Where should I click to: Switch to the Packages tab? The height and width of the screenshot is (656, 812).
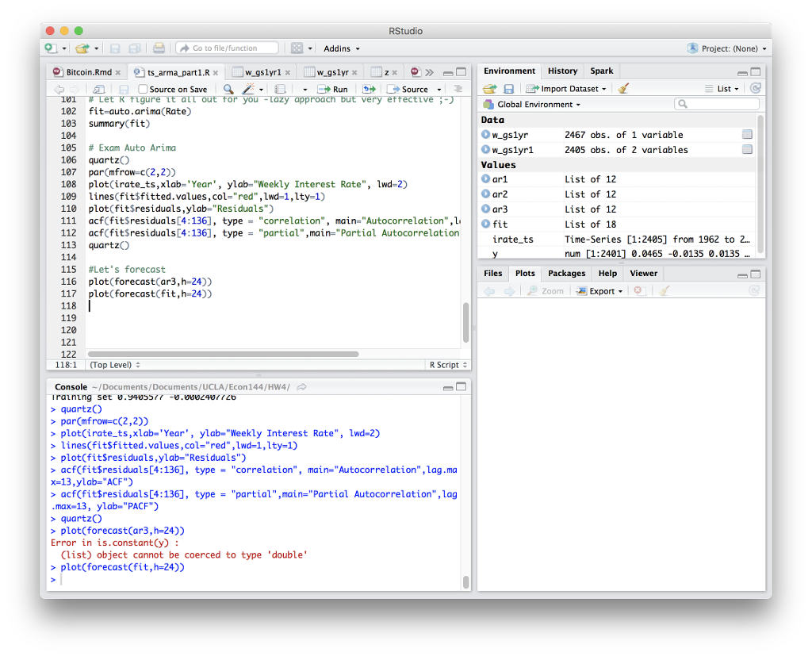click(566, 273)
